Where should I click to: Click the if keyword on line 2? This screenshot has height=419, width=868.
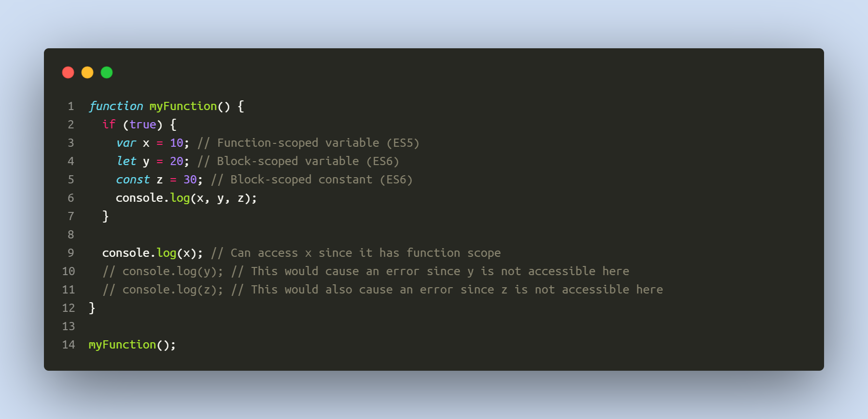click(x=109, y=125)
